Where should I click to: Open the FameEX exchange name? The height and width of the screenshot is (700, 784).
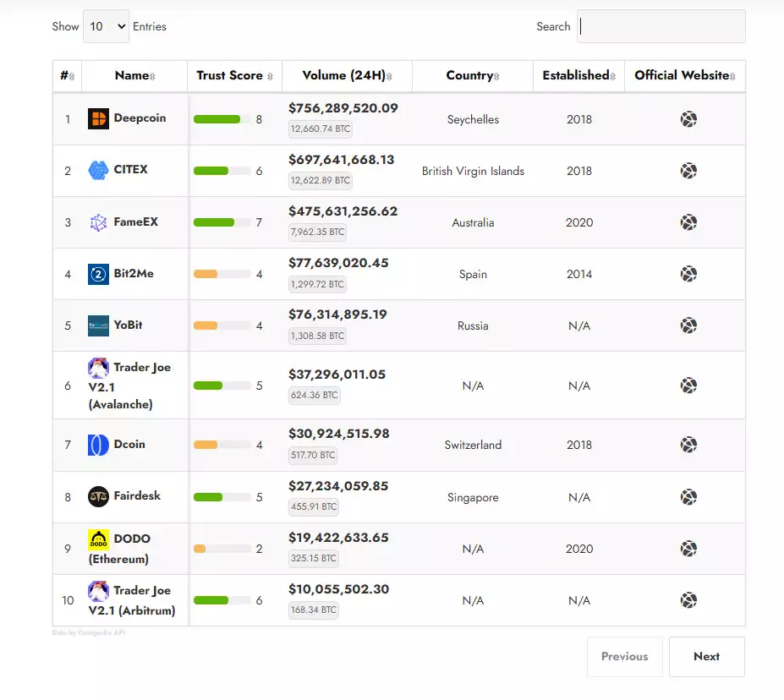pyautogui.click(x=136, y=221)
